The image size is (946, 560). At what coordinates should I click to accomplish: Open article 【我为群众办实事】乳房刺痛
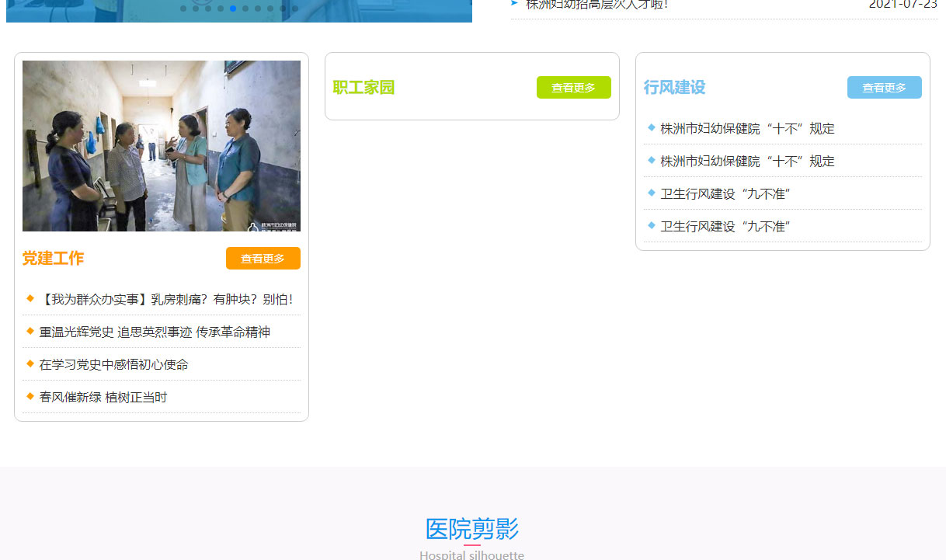pos(166,299)
